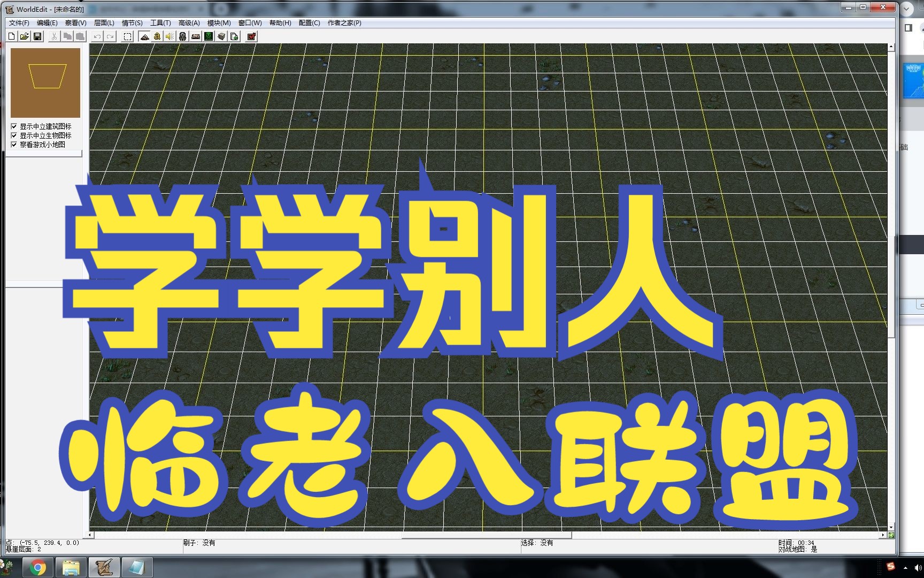The width and height of the screenshot is (924, 578).
Task: Open the Import Manager icon
Action: 234,36
